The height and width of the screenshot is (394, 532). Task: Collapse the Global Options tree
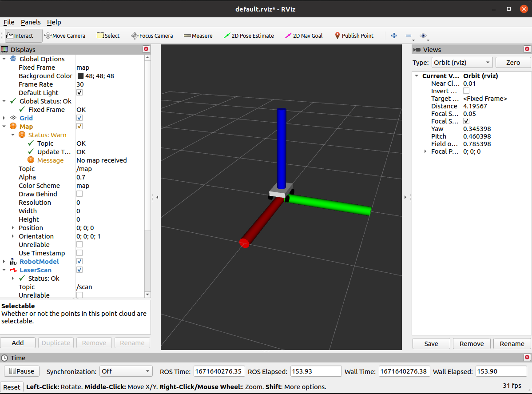coord(4,59)
